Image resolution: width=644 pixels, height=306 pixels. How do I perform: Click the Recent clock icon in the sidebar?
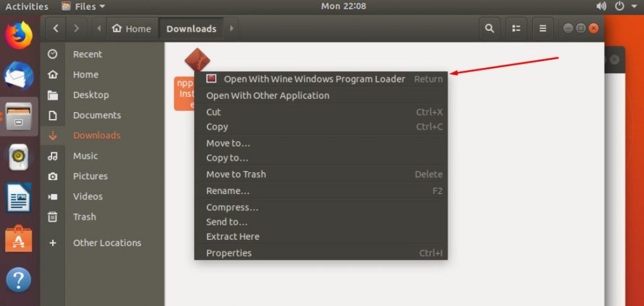53,54
